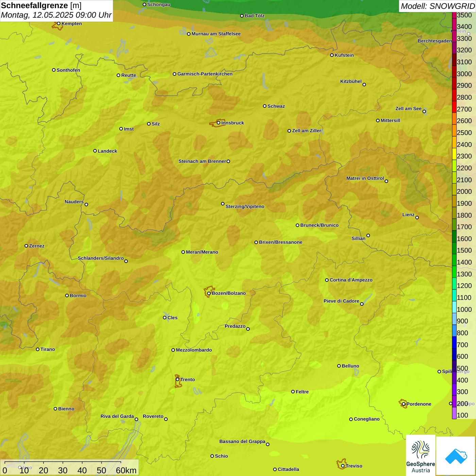Click the Mittersill town label
This screenshot has width=476, height=476.
click(x=390, y=120)
